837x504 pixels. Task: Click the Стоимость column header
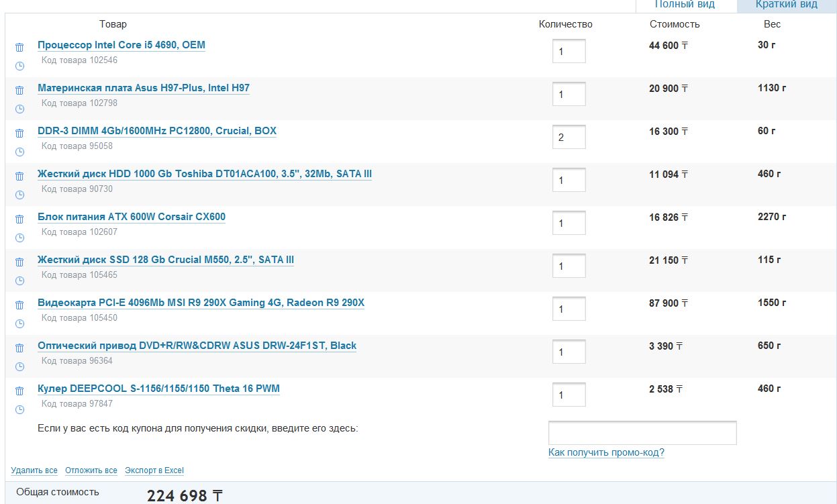tap(675, 24)
